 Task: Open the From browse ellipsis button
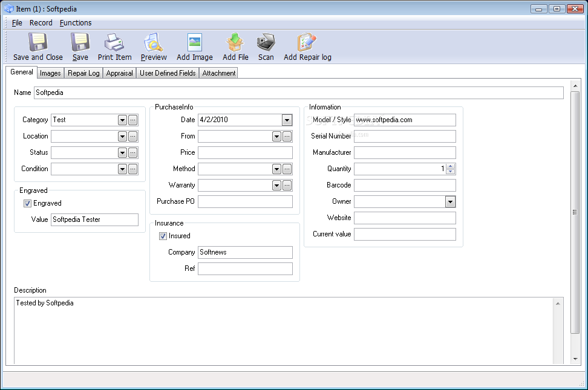point(287,136)
